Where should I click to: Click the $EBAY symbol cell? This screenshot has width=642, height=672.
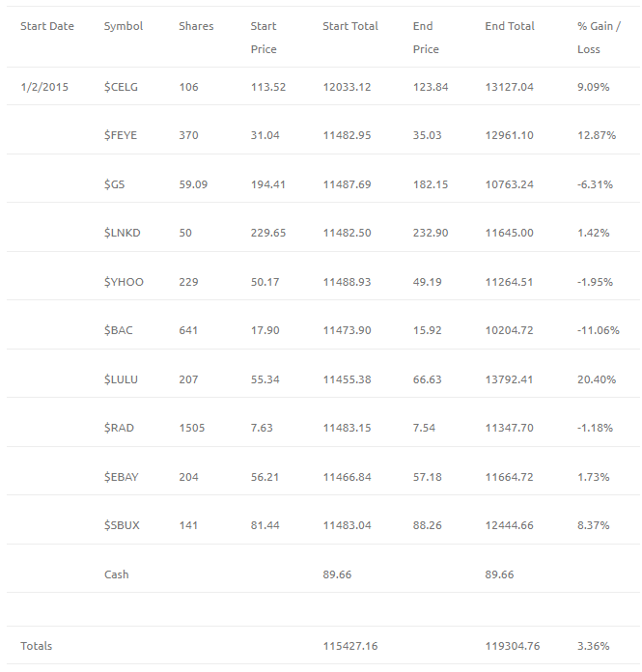tap(122, 477)
